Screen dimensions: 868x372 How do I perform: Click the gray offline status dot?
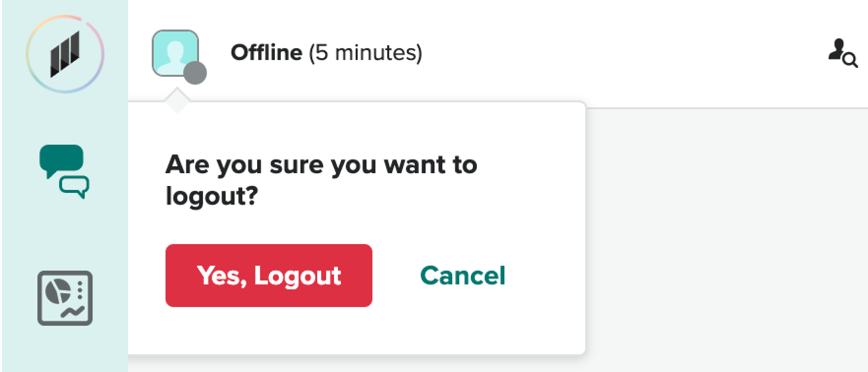[195, 73]
